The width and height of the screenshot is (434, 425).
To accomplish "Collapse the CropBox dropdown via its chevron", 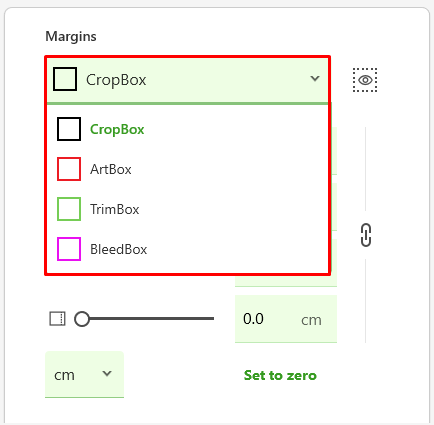I will click(315, 79).
